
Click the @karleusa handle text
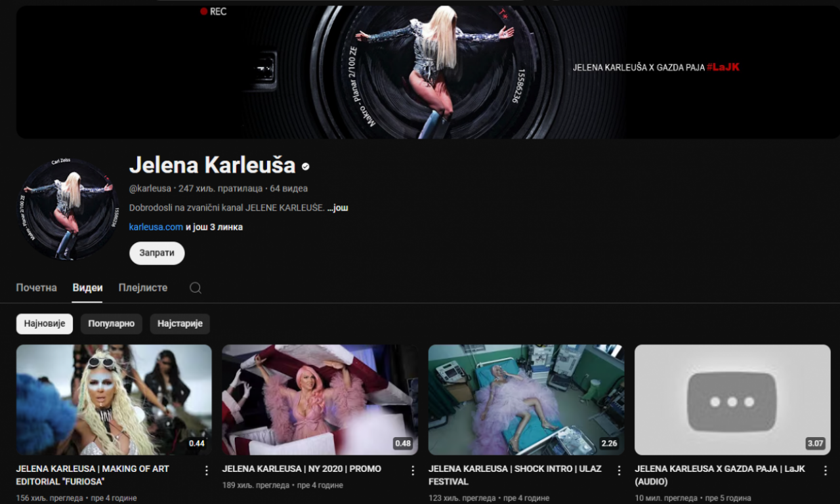pyautogui.click(x=150, y=188)
